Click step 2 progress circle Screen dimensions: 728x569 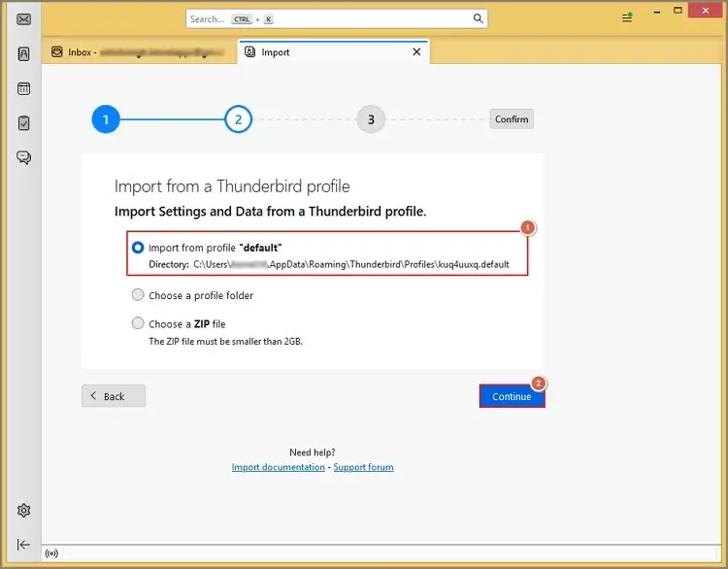pyautogui.click(x=238, y=119)
